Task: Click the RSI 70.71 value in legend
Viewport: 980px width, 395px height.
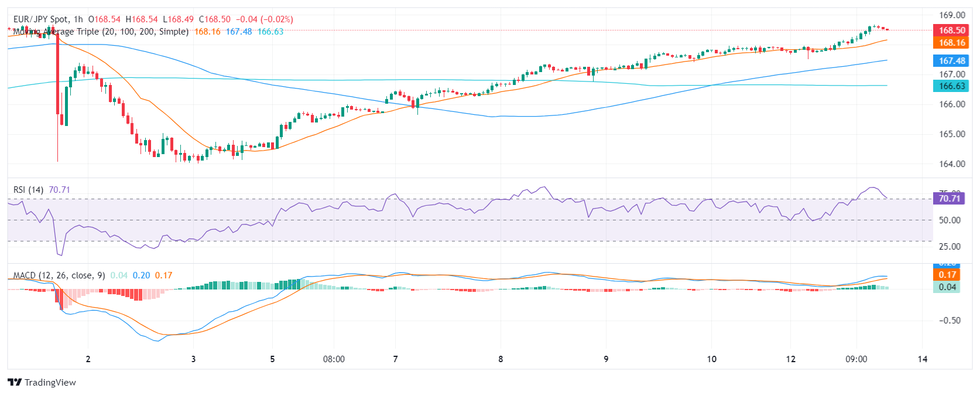Action: [59, 190]
